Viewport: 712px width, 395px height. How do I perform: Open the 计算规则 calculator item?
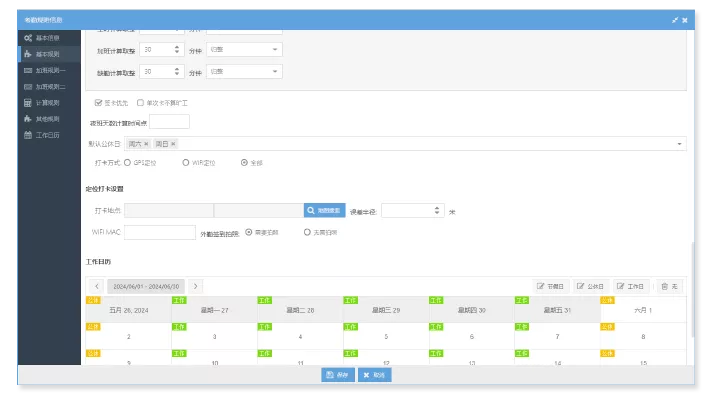(x=49, y=103)
